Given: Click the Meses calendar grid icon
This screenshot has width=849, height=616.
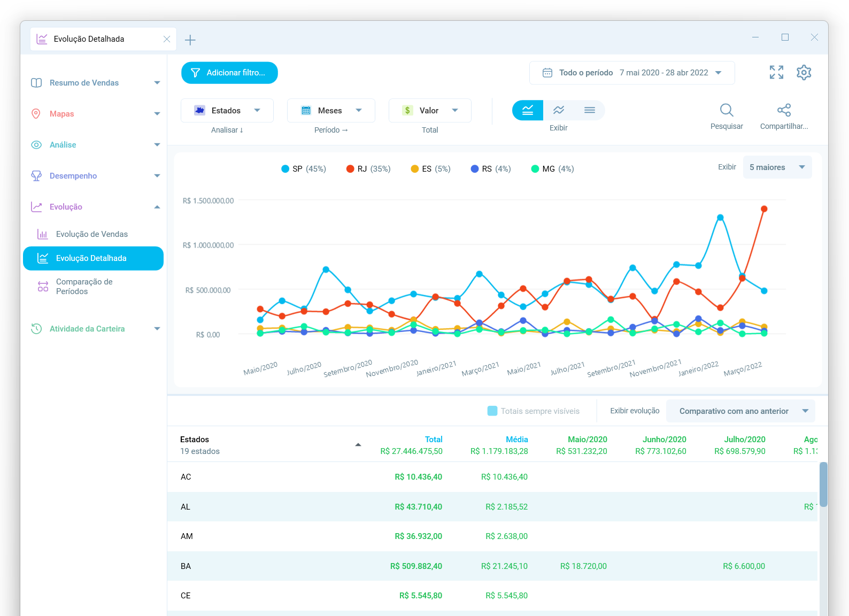Looking at the screenshot, I should tap(306, 111).
